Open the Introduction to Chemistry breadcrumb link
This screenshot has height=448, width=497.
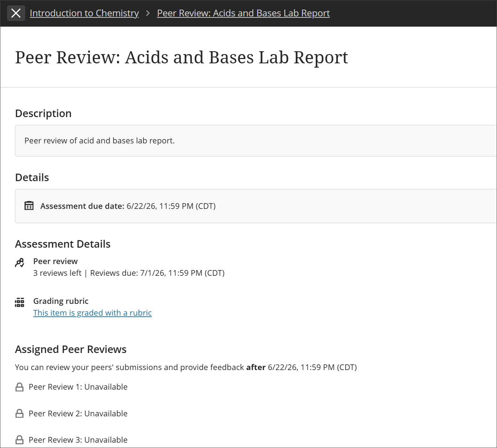[84, 13]
